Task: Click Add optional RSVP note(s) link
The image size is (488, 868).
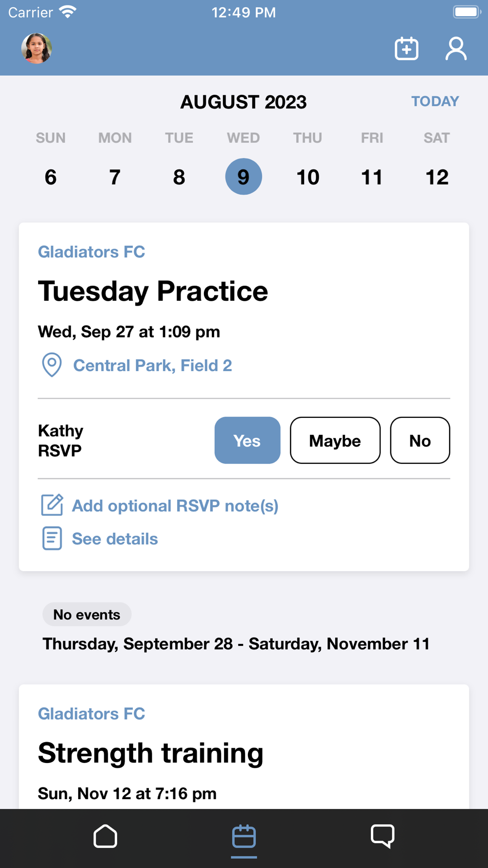Action: (175, 506)
